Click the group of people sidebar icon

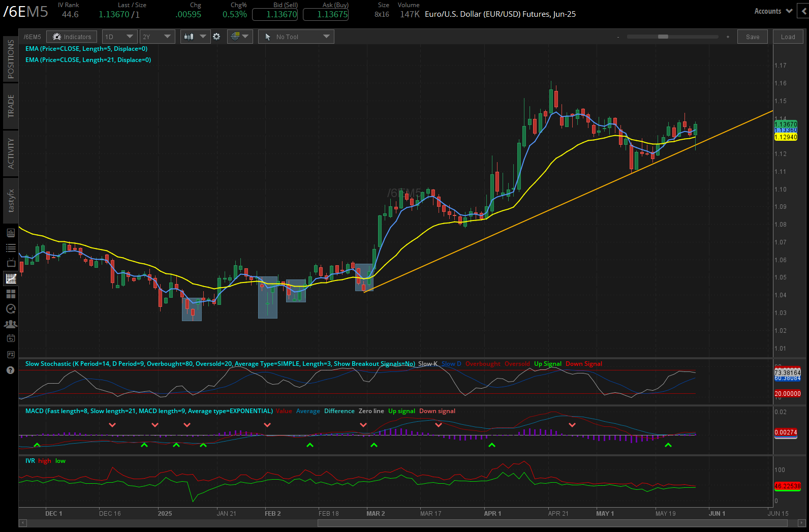coord(11,324)
